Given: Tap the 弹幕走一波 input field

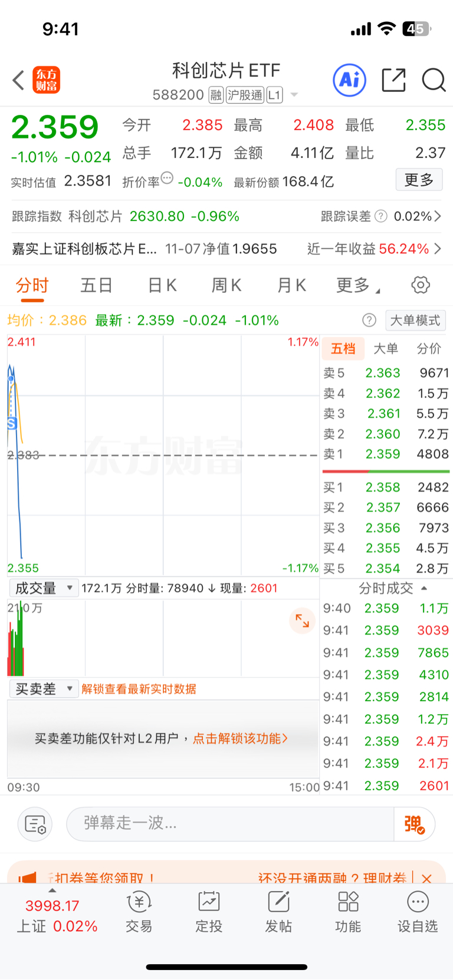Looking at the screenshot, I should 230,824.
